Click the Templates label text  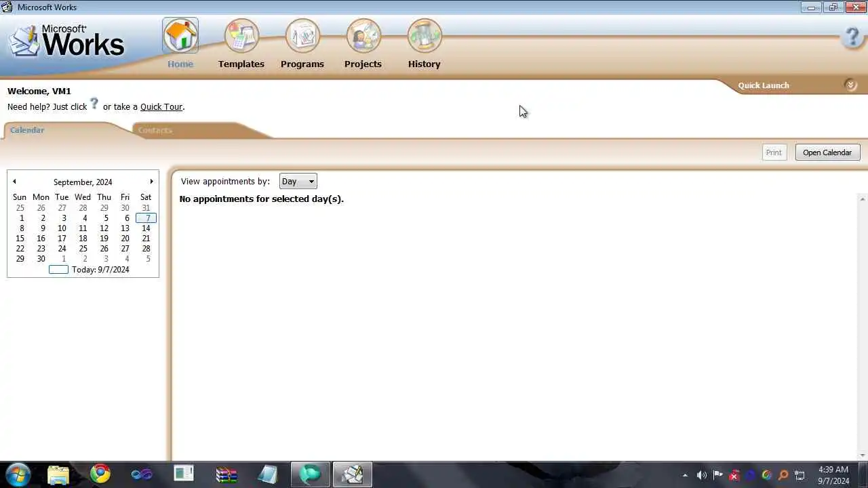coord(241,64)
